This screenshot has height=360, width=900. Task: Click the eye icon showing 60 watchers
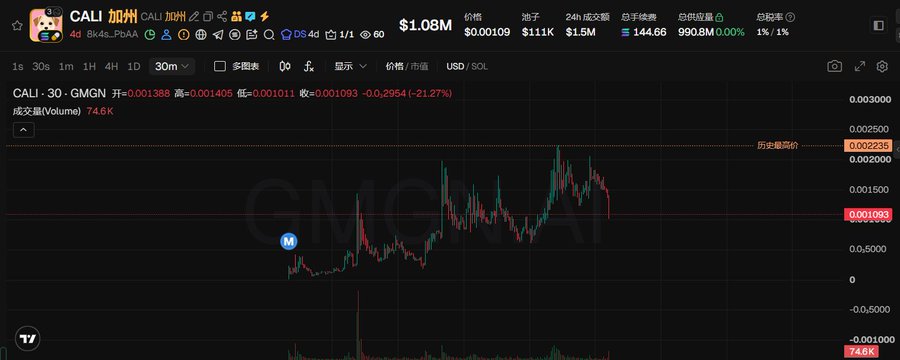pyautogui.click(x=372, y=34)
